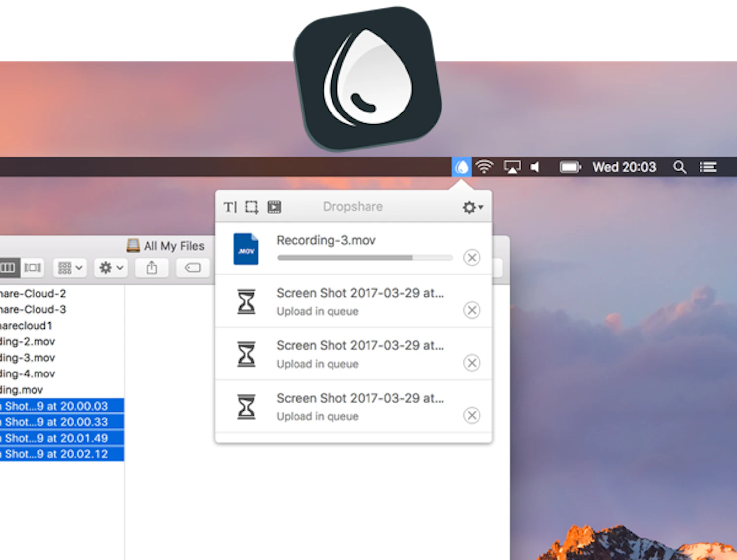This screenshot has height=560, width=737.
Task: Switch Finder to Cover Flow view
Action: (33, 268)
